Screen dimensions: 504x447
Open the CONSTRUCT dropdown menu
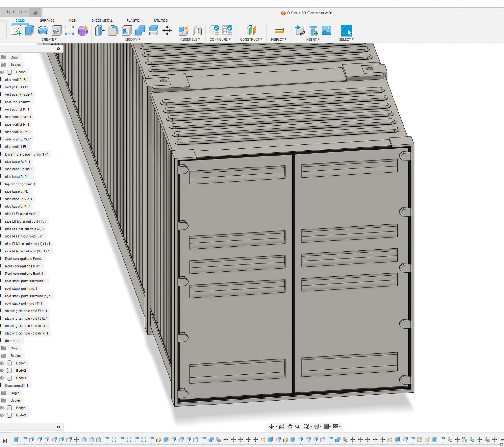pos(251,39)
